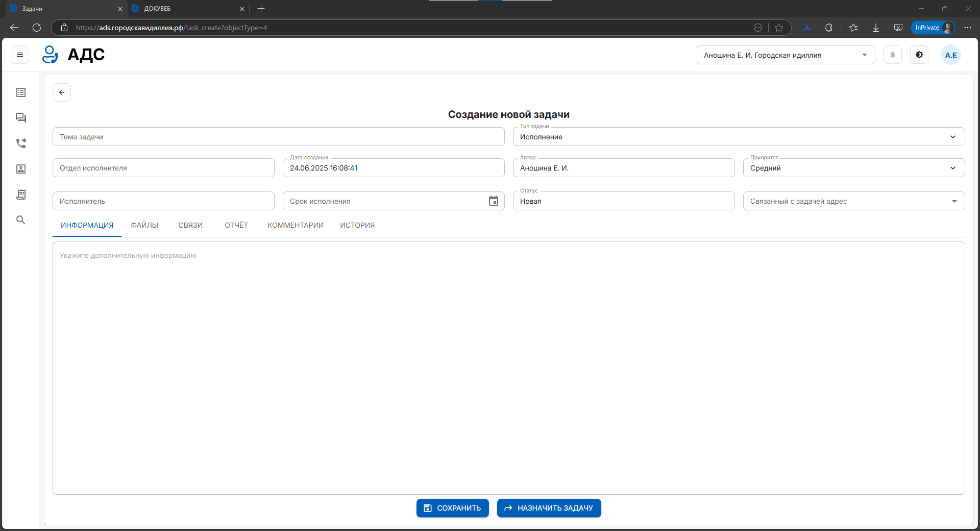Click the СОХРАНИТЬ button
Screen dimensions: 980x531
point(453,508)
